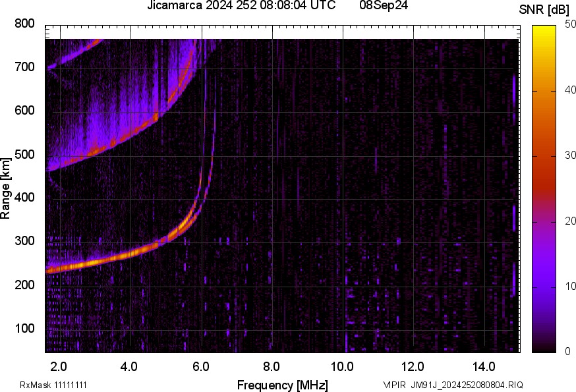Viewport: 576px width, 392px height.
Task: Click the 100 range axis tick label
Action: click(24, 329)
